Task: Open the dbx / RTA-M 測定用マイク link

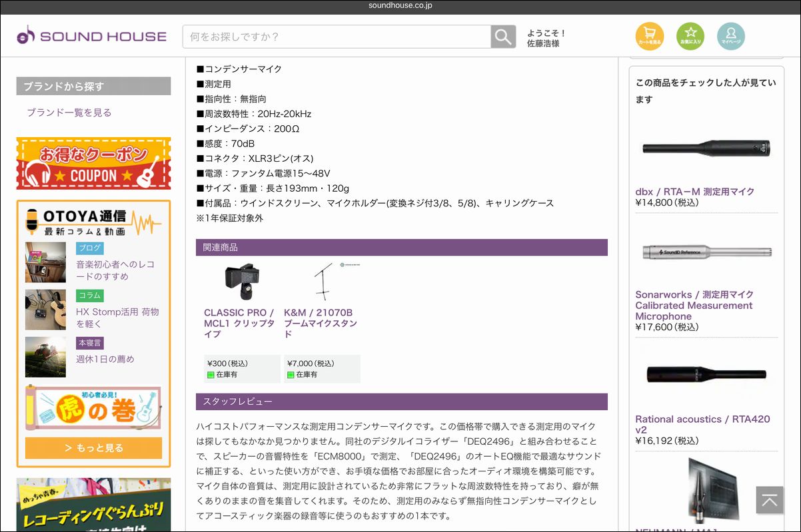Action: (695, 192)
